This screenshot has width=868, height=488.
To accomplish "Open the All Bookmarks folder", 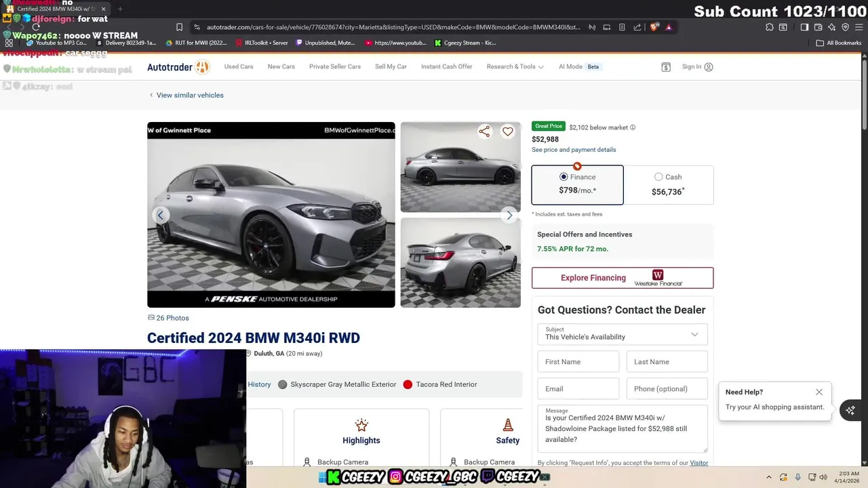I will coord(839,43).
